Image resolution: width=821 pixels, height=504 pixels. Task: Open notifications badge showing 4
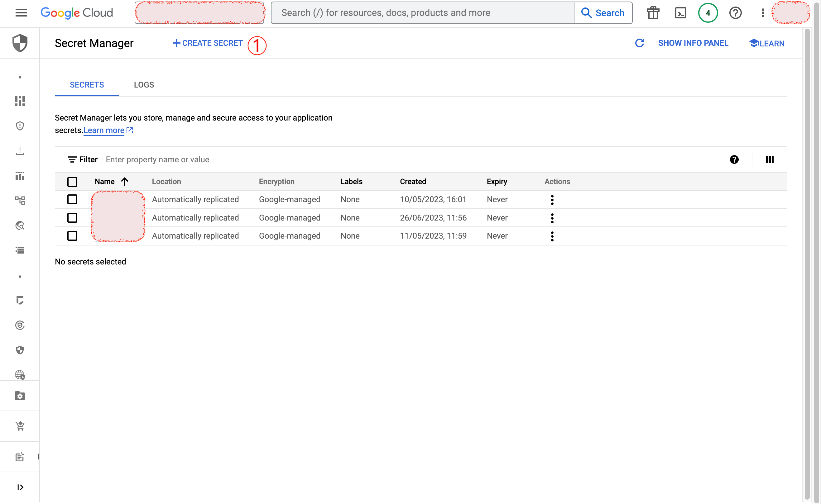(x=708, y=13)
